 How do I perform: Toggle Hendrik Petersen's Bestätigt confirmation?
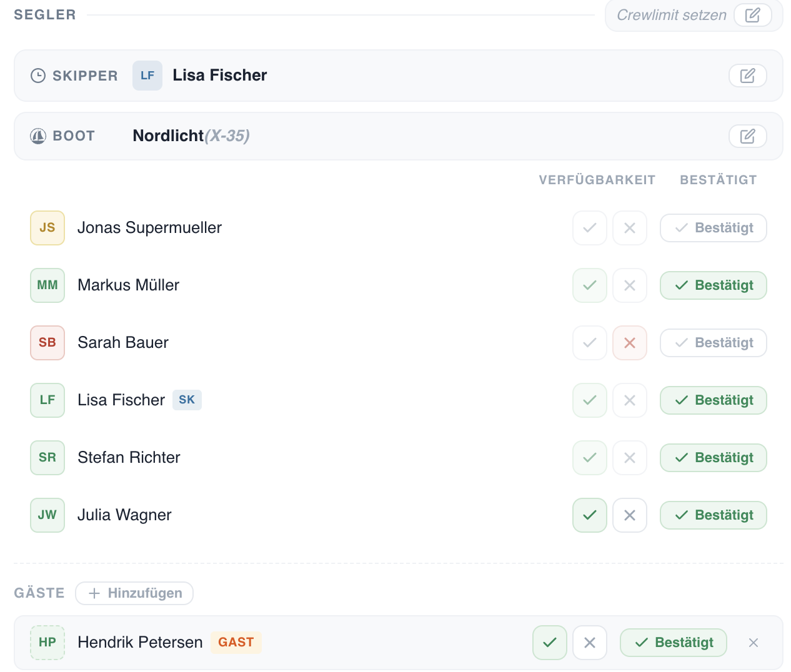point(673,643)
